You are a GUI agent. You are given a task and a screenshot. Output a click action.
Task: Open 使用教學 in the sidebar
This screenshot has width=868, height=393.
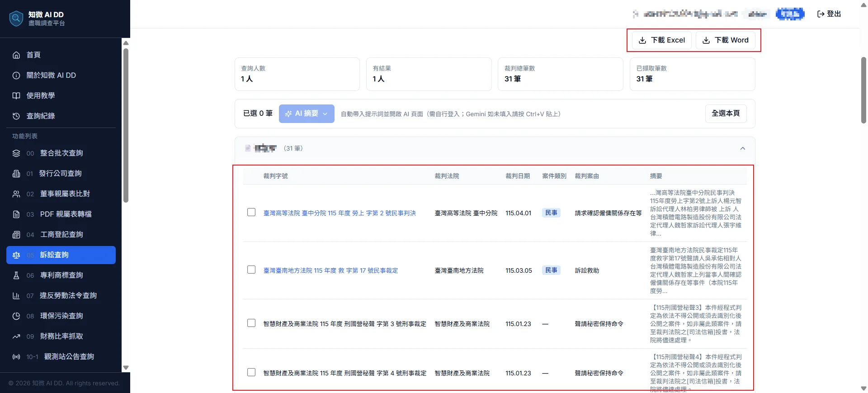click(61, 96)
